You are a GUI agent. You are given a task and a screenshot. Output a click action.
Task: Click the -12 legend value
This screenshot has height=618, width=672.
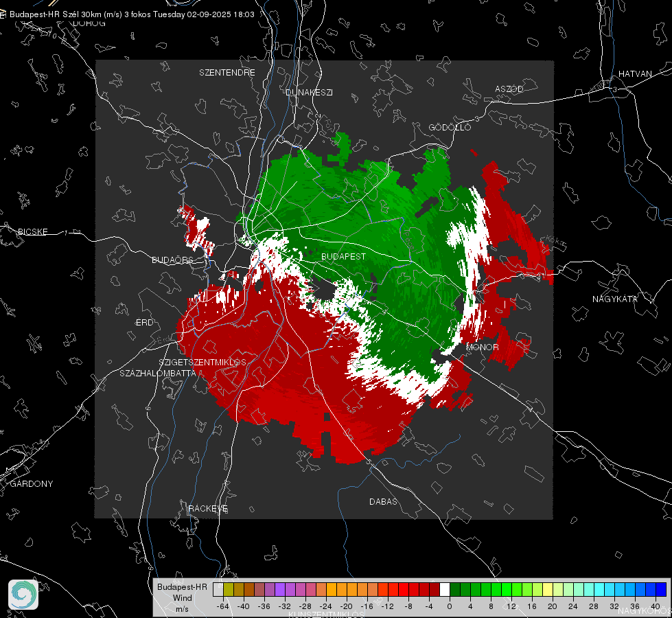click(387, 606)
